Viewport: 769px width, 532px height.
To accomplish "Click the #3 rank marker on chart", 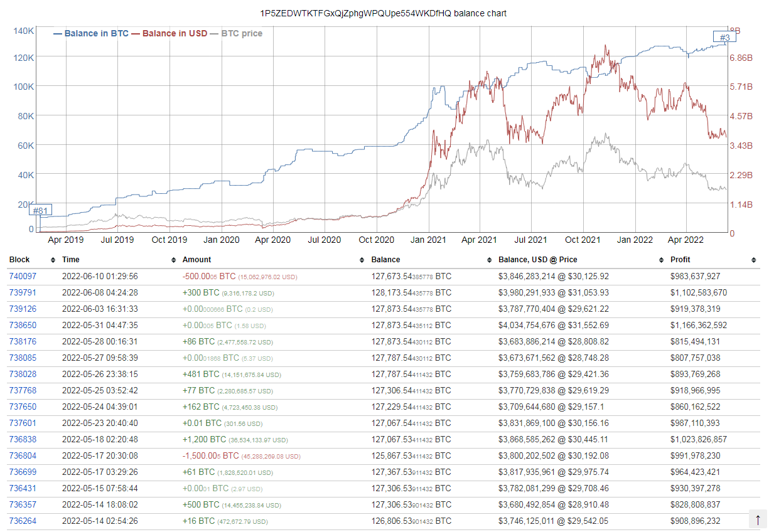I will click(724, 38).
